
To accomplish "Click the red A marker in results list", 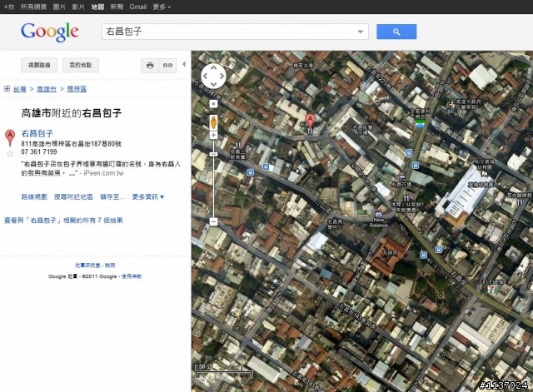I will (10, 137).
